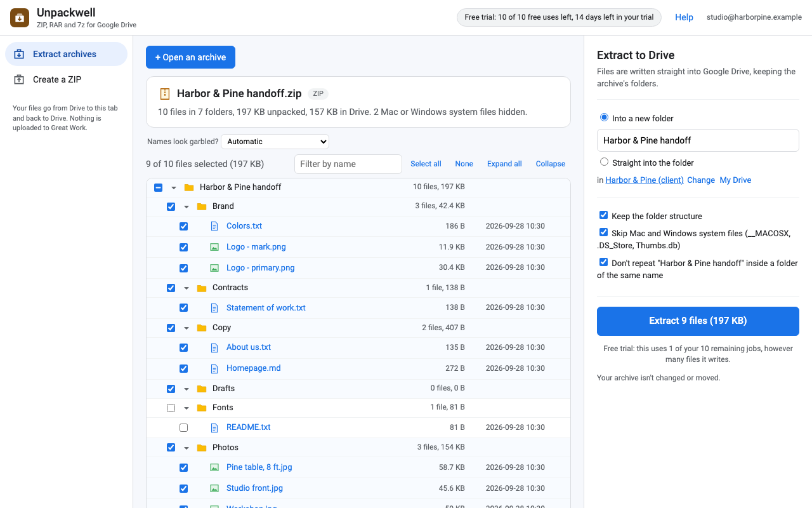Click the Photos folder icon

point(202,448)
